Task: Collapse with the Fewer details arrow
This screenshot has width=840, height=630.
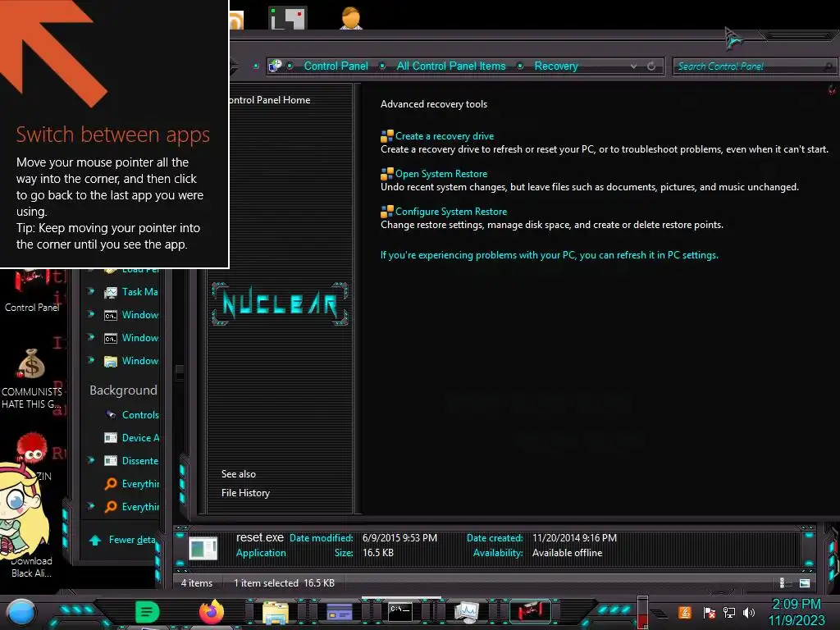Action: (x=95, y=540)
